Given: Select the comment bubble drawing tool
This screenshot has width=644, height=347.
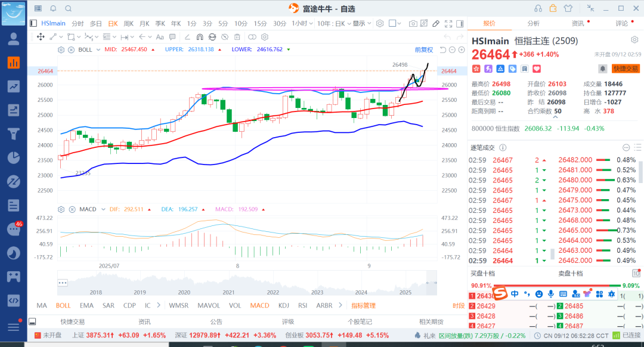Looking at the screenshot, I should [x=172, y=37].
